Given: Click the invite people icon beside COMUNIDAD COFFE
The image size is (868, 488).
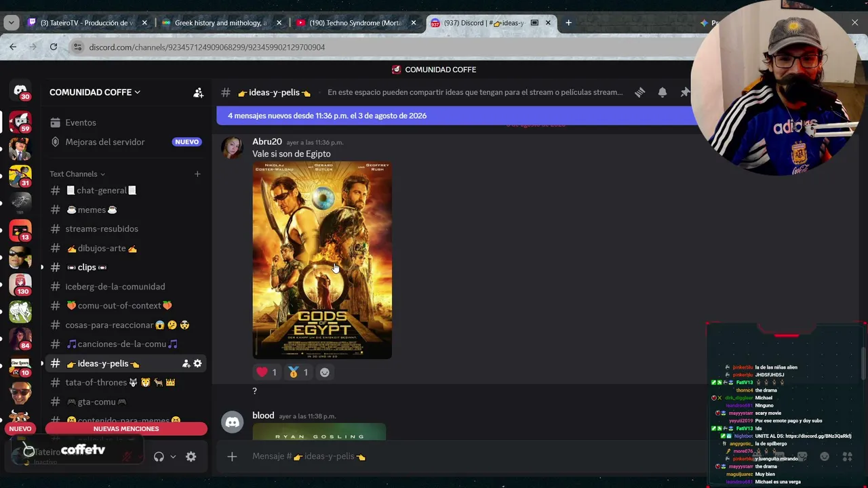Looking at the screenshot, I should point(198,92).
